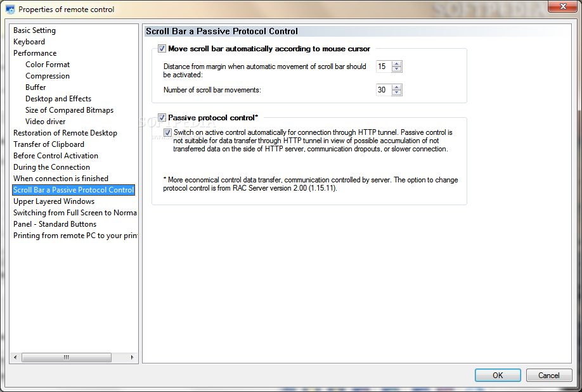
Task: Click the Scroll Bar a Passive Protocol Control heading
Action: 222,32
